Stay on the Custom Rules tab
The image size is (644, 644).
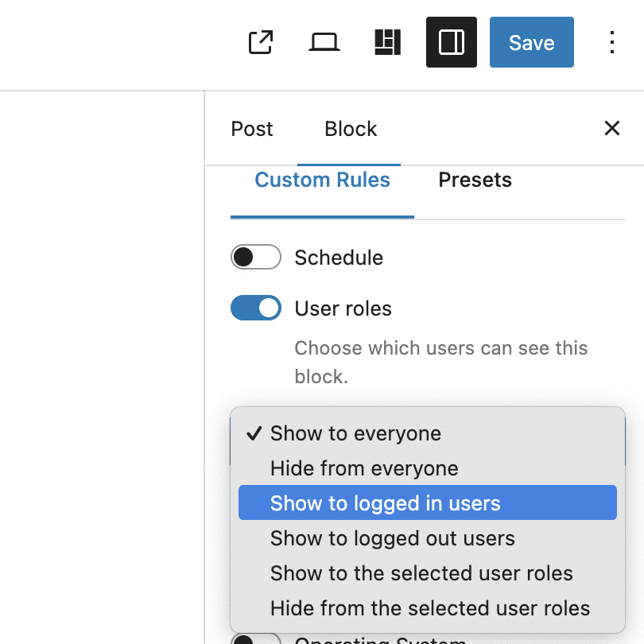pyautogui.click(x=321, y=180)
